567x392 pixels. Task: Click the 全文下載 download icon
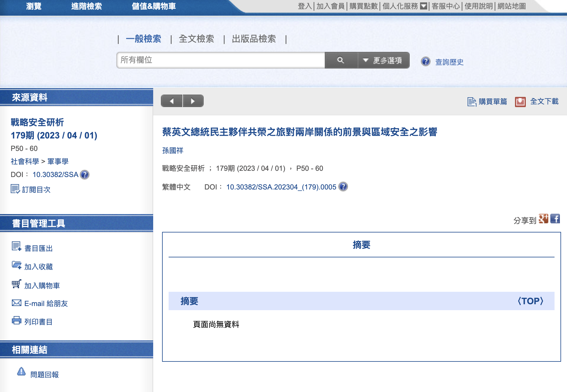tap(520, 102)
